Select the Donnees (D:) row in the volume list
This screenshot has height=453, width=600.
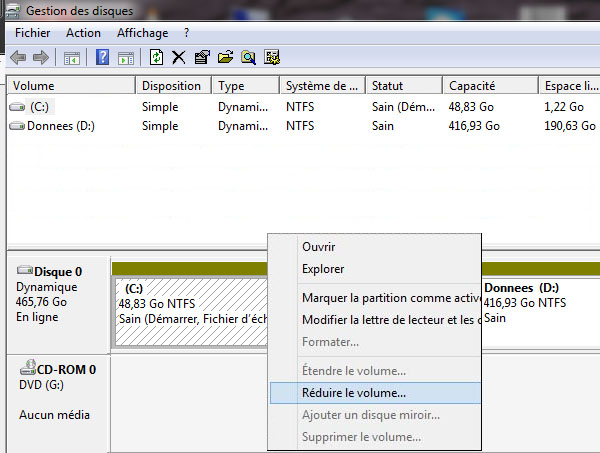pos(60,127)
